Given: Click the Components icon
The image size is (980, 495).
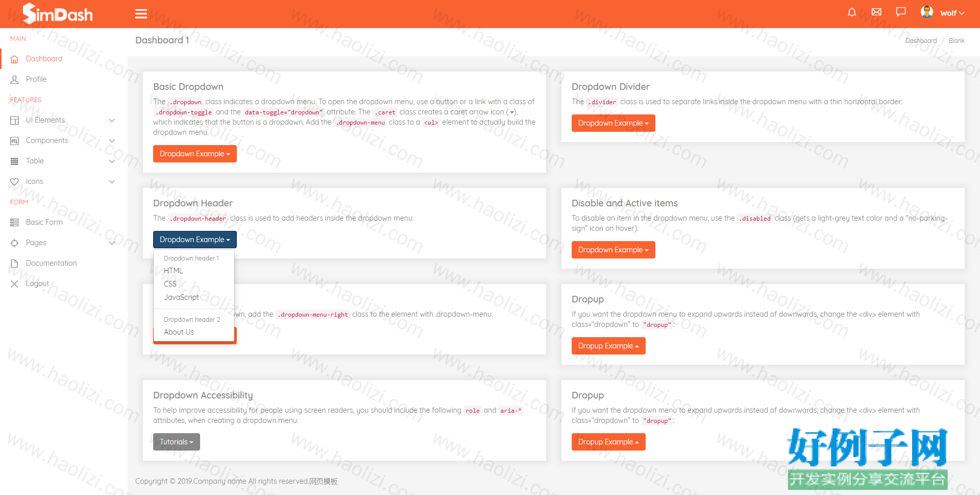Looking at the screenshot, I should pos(14,141).
